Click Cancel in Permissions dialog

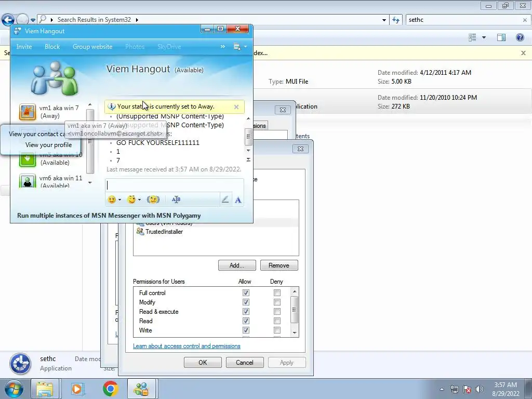click(245, 362)
